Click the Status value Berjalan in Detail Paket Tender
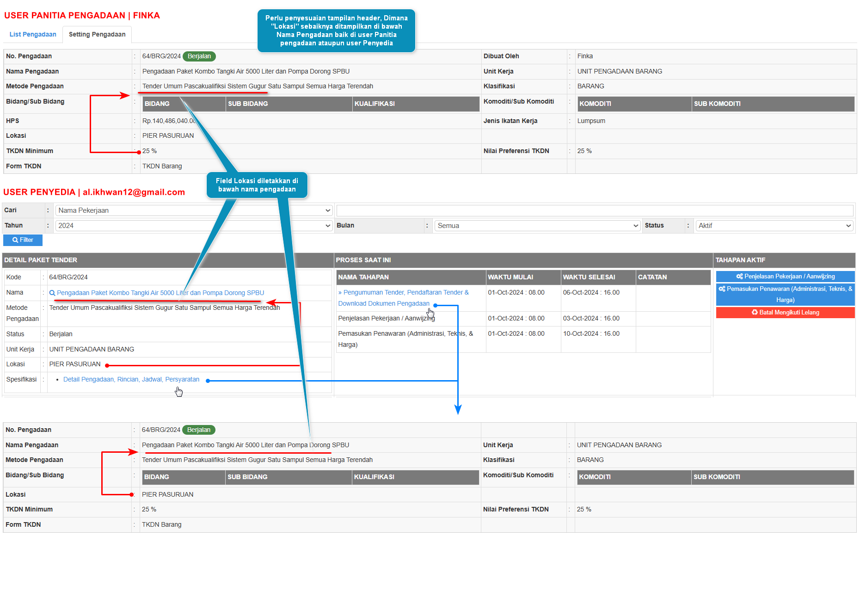This screenshot has width=860, height=616. pos(61,334)
